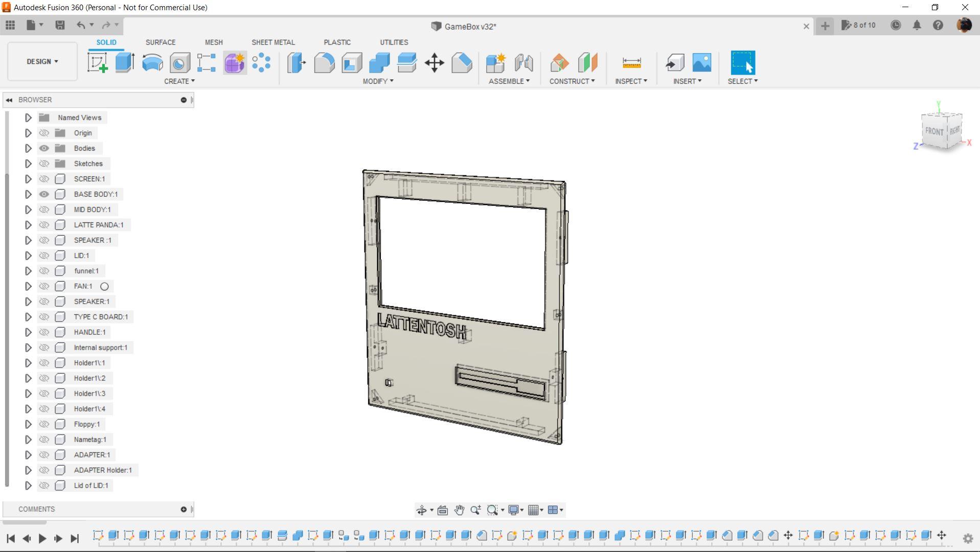Image resolution: width=980 pixels, height=552 pixels.
Task: Expand HANDLE:1 component
Action: [28, 332]
